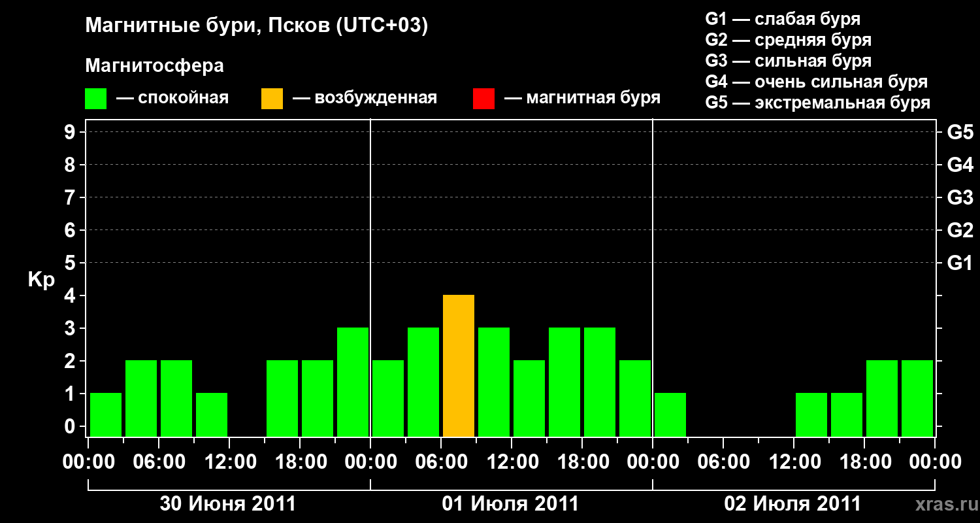Click the 'G2 — средняя буря' legend line
The image size is (980, 523).
789,40
